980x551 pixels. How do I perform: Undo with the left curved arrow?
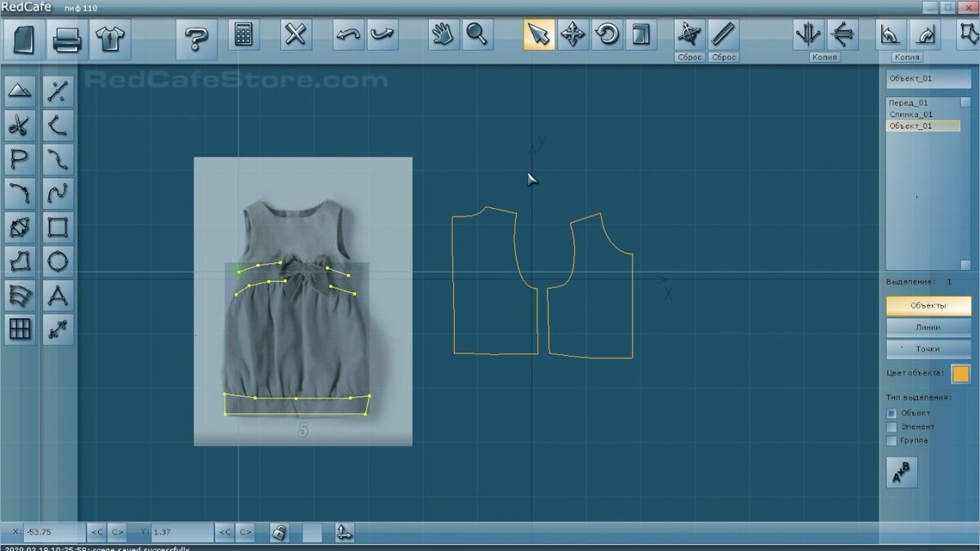[349, 34]
